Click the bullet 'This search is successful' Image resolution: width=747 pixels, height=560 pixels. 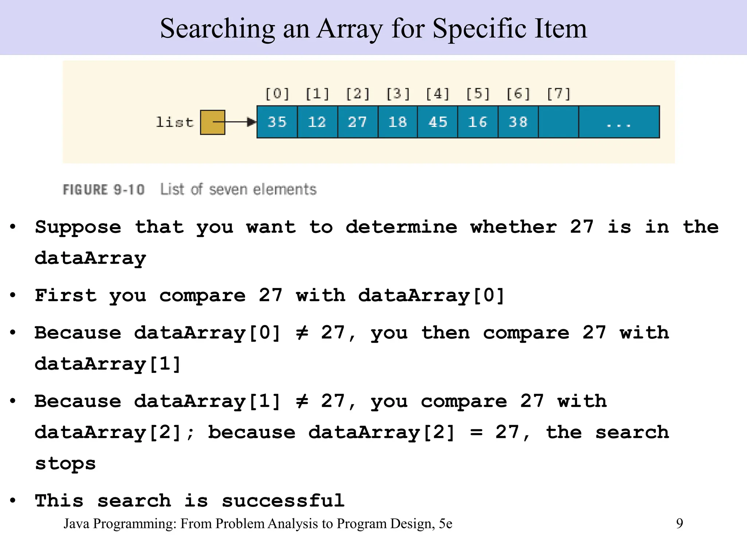click(190, 500)
